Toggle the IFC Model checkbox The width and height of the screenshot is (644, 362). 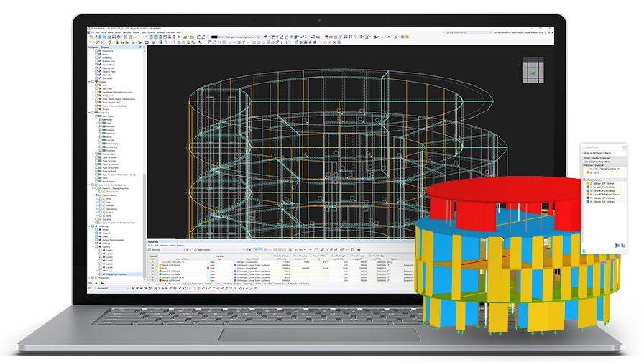[x=96, y=75]
